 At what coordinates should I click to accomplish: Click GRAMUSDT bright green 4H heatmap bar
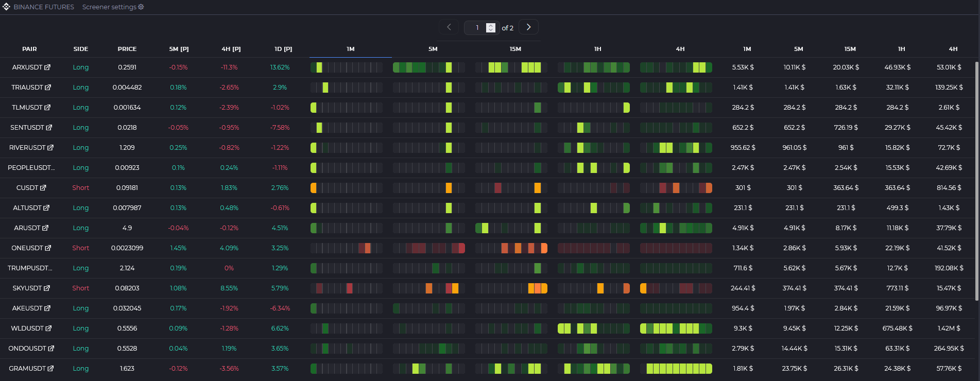(x=679, y=369)
